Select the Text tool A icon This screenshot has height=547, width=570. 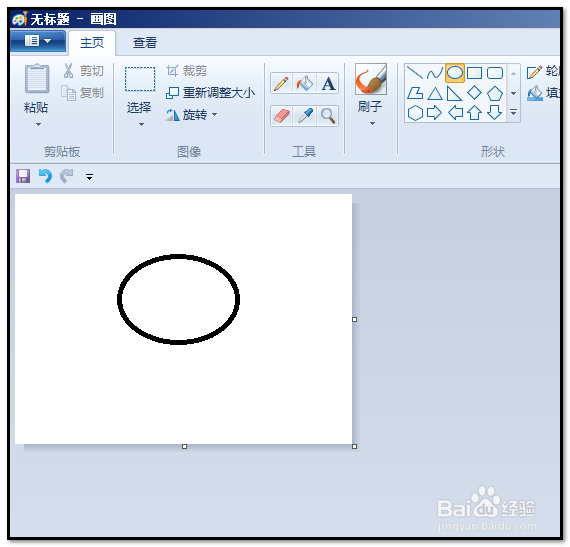coord(328,84)
